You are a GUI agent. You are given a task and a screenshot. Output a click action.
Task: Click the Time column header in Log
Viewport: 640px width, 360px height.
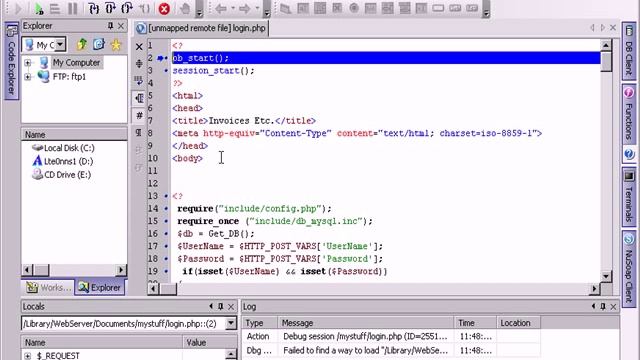point(475,323)
